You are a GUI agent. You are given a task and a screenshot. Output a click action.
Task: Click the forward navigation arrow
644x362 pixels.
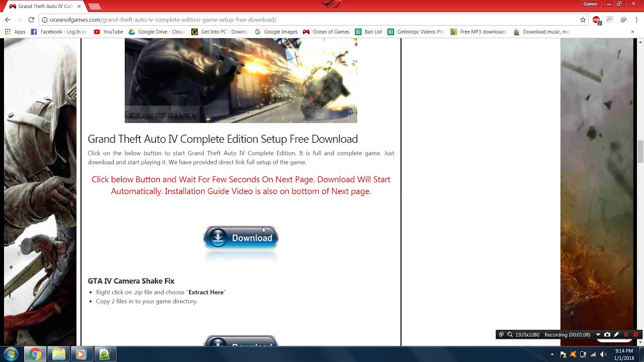click(20, 20)
